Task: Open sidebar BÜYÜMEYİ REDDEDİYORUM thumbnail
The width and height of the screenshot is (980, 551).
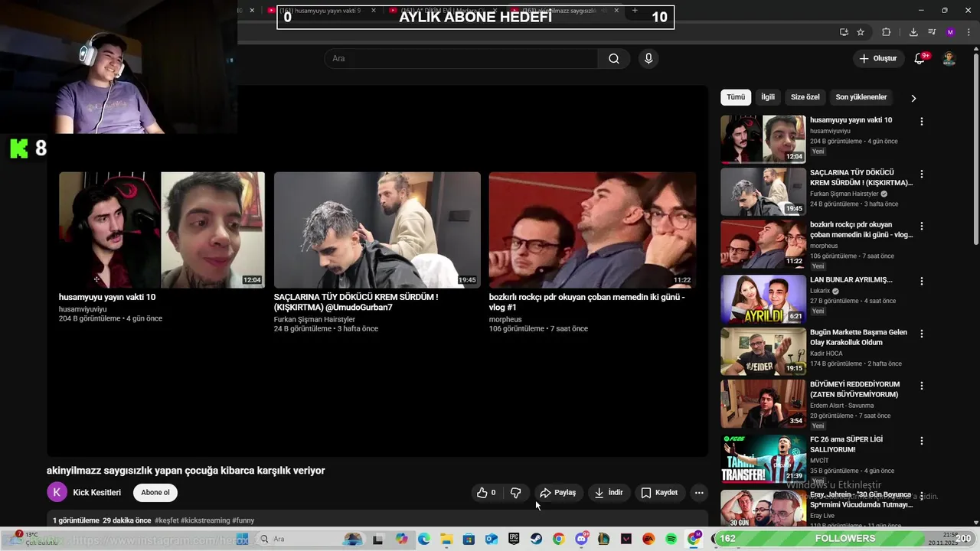Action: [763, 404]
